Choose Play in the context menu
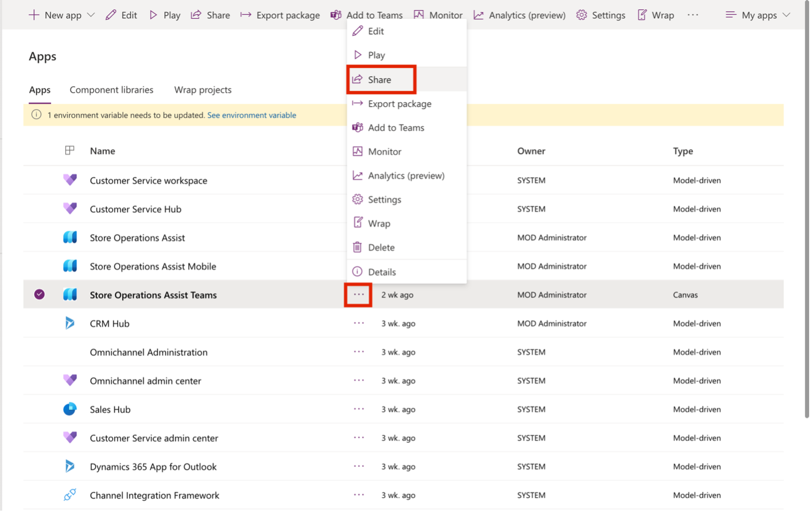Viewport: 812px width, 512px height. click(407, 55)
